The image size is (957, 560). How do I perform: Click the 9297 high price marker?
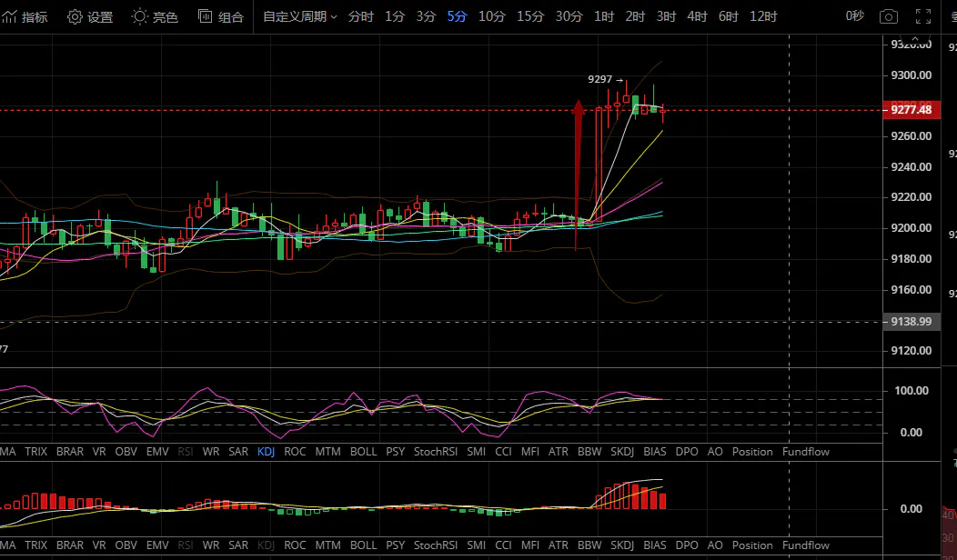(x=606, y=79)
